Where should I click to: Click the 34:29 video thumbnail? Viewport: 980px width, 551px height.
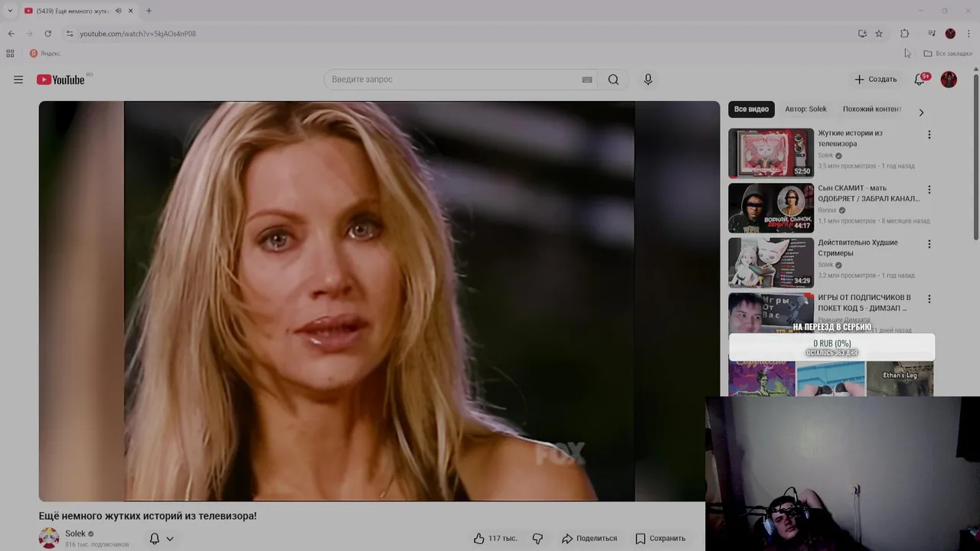pos(771,262)
